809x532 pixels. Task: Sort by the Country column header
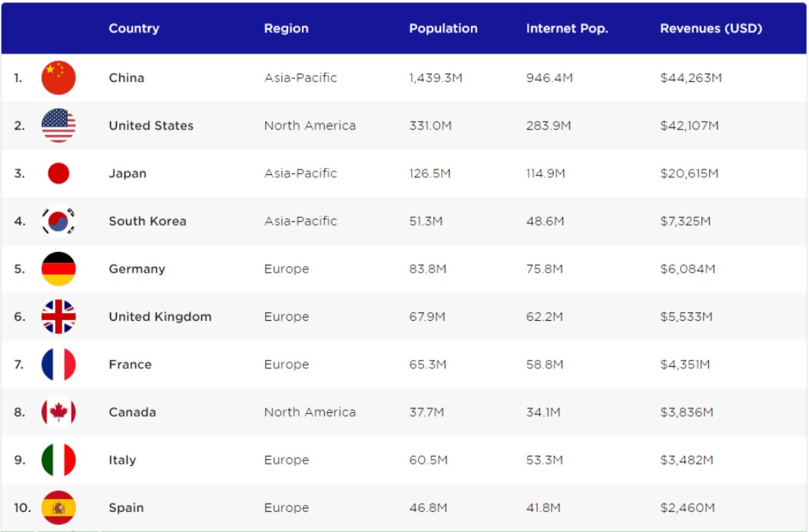134,28
